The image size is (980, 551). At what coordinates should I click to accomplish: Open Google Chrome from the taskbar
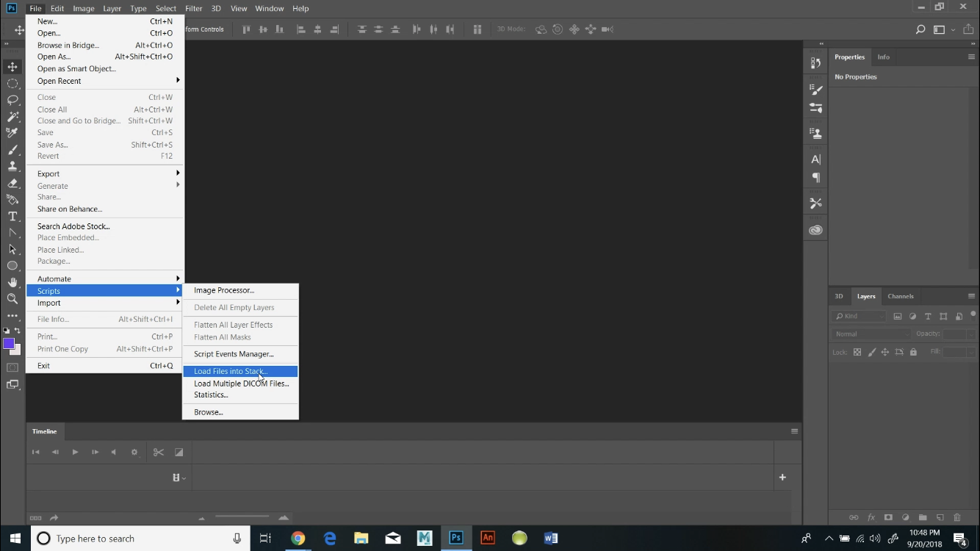point(298,539)
